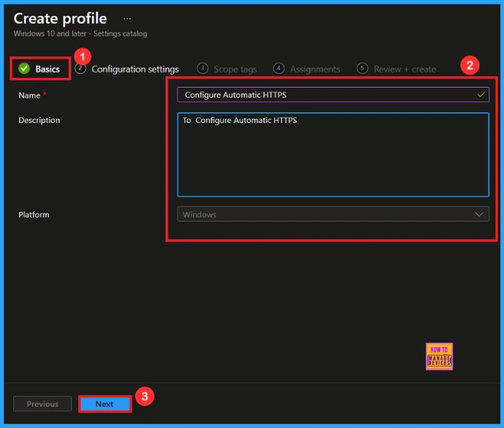
Task: Open the Platform dropdown showing Windows
Action: tap(333, 214)
